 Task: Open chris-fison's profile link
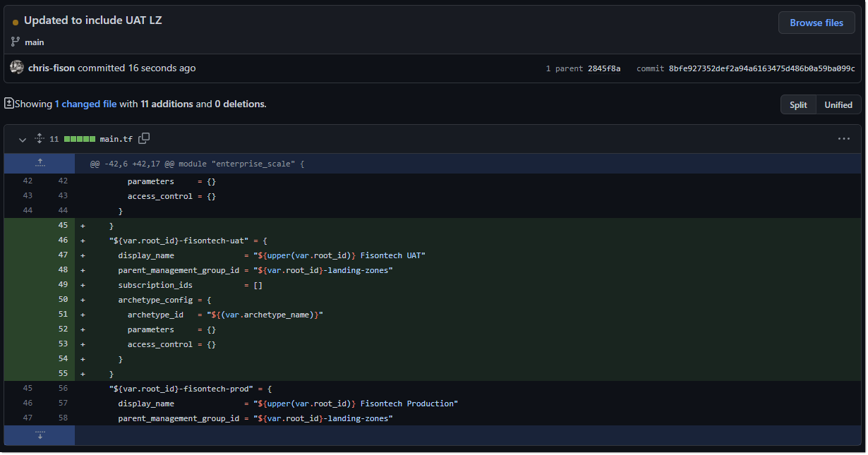pyautogui.click(x=52, y=68)
